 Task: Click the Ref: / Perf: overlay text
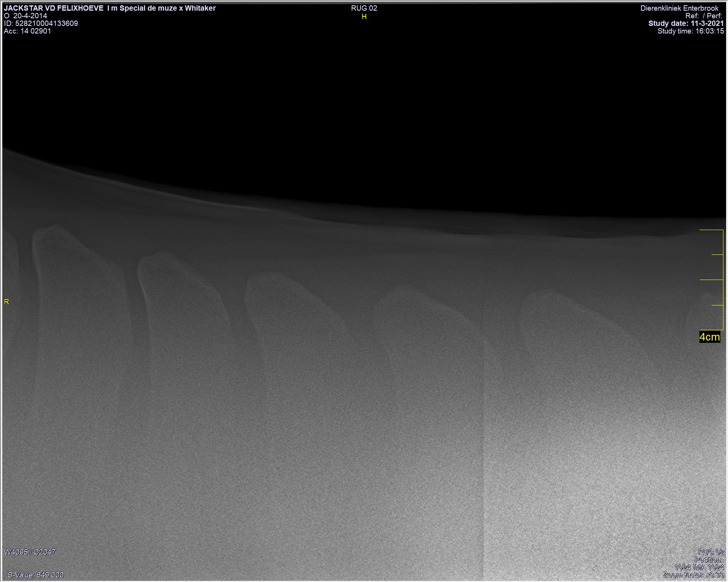tap(704, 16)
